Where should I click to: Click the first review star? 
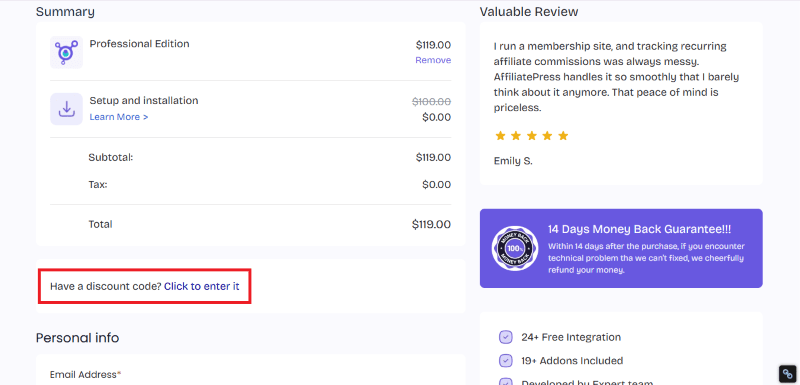[501, 136]
